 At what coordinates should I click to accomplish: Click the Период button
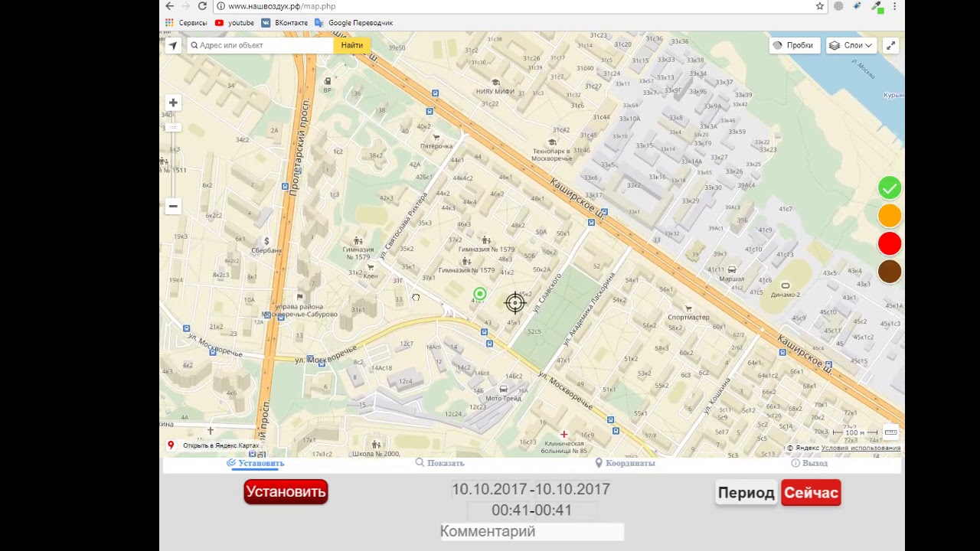746,493
